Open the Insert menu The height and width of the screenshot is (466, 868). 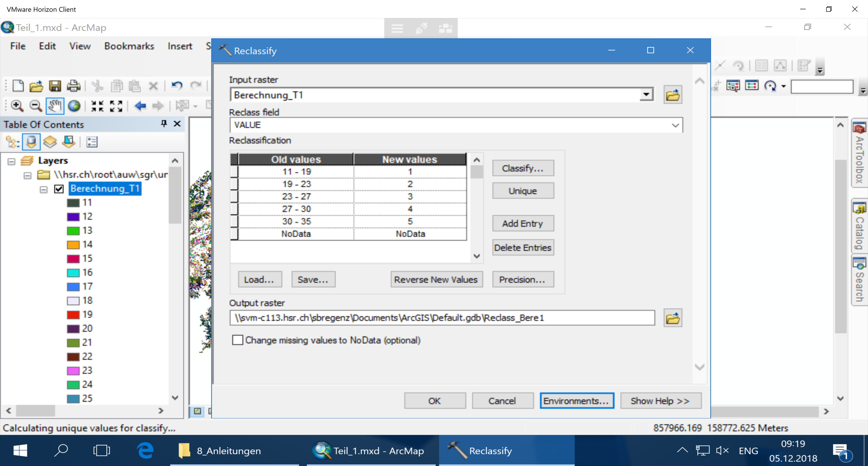[180, 46]
